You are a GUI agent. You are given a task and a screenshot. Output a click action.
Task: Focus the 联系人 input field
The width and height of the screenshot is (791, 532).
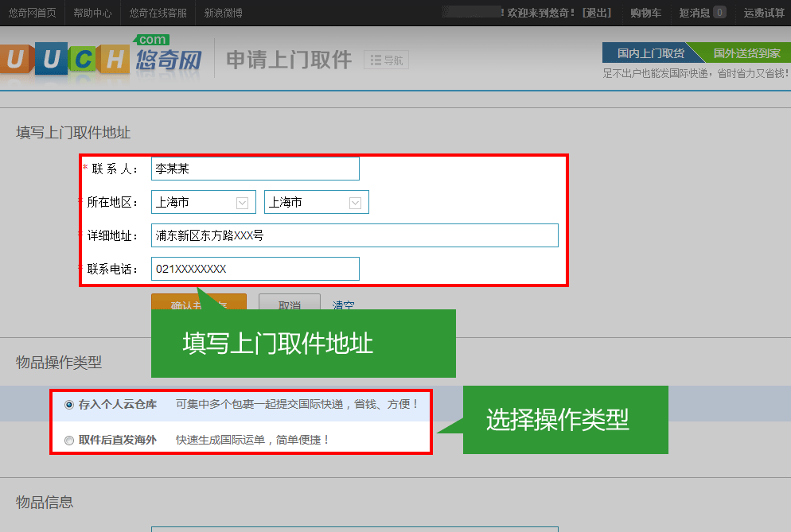(255, 169)
